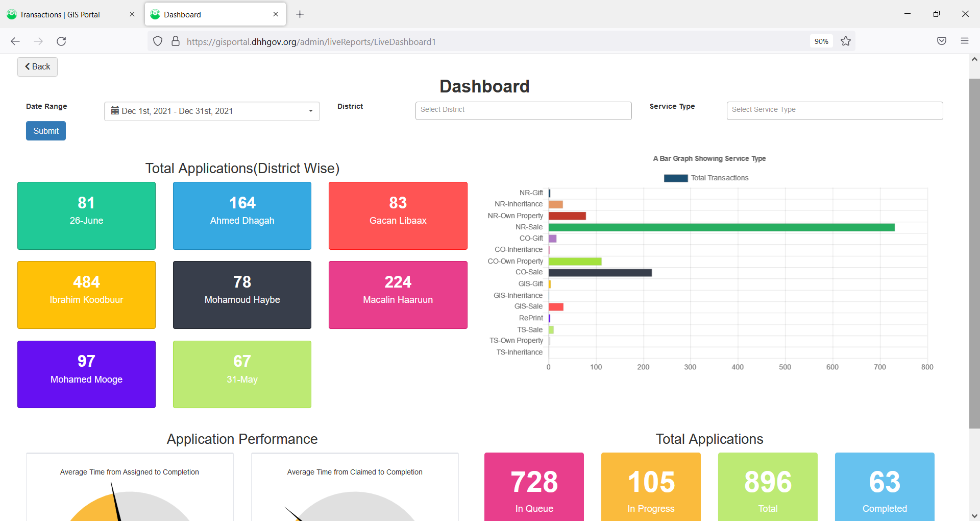The width and height of the screenshot is (980, 521).
Task: Click the CO-Own Property lime bar
Action: coord(575,262)
